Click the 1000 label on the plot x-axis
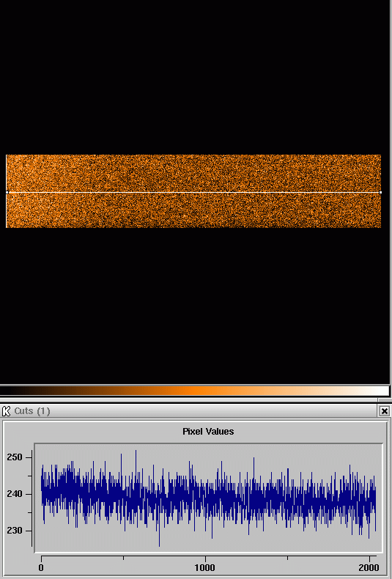 coord(205,567)
